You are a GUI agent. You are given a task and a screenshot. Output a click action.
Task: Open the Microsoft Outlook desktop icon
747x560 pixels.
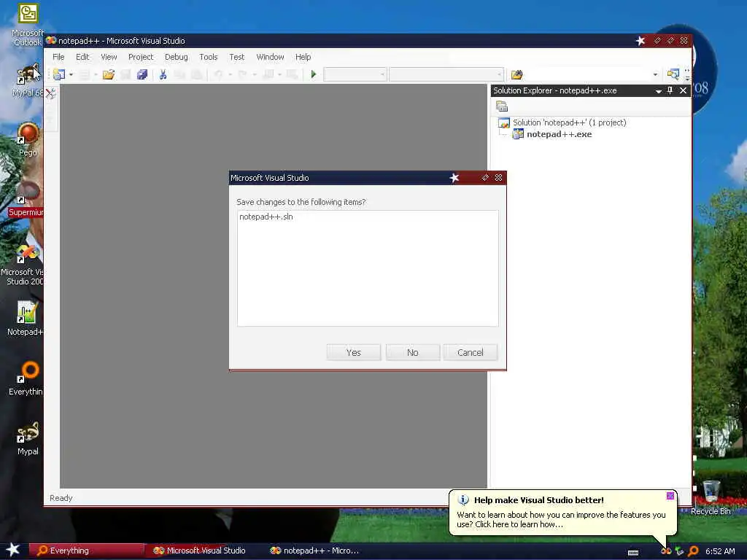[28, 25]
